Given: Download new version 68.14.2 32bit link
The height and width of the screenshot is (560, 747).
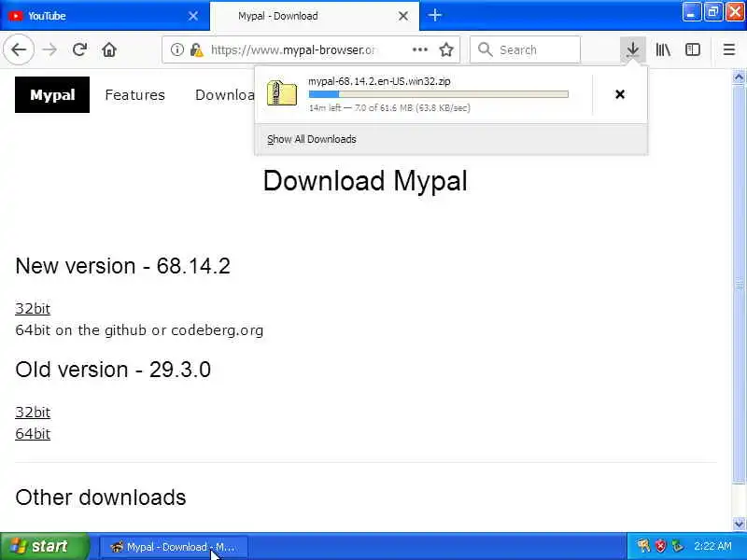Looking at the screenshot, I should click(33, 309).
